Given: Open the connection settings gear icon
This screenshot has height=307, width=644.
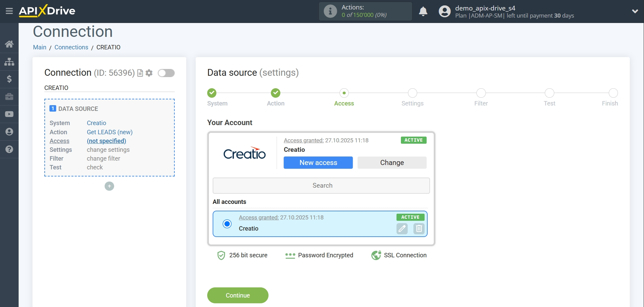Looking at the screenshot, I should [149, 73].
